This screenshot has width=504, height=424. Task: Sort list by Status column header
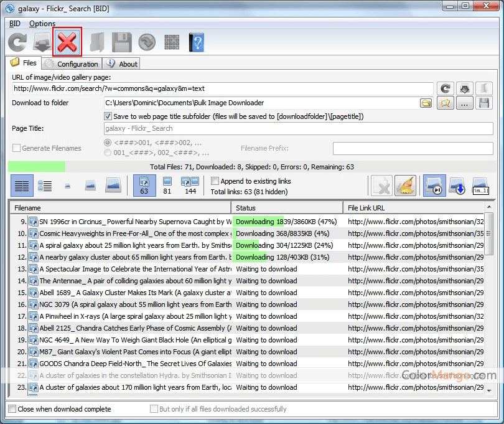(x=286, y=208)
